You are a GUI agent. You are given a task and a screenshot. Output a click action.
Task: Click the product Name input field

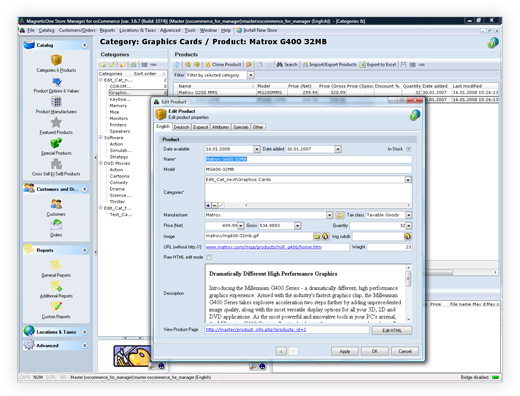(x=308, y=159)
